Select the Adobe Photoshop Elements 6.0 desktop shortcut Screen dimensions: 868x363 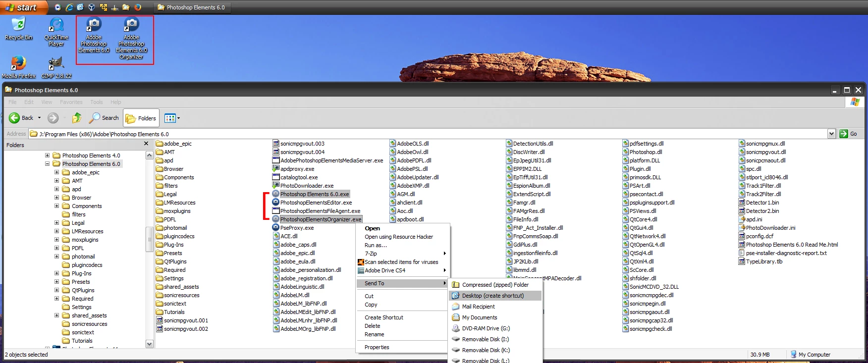coord(94,35)
